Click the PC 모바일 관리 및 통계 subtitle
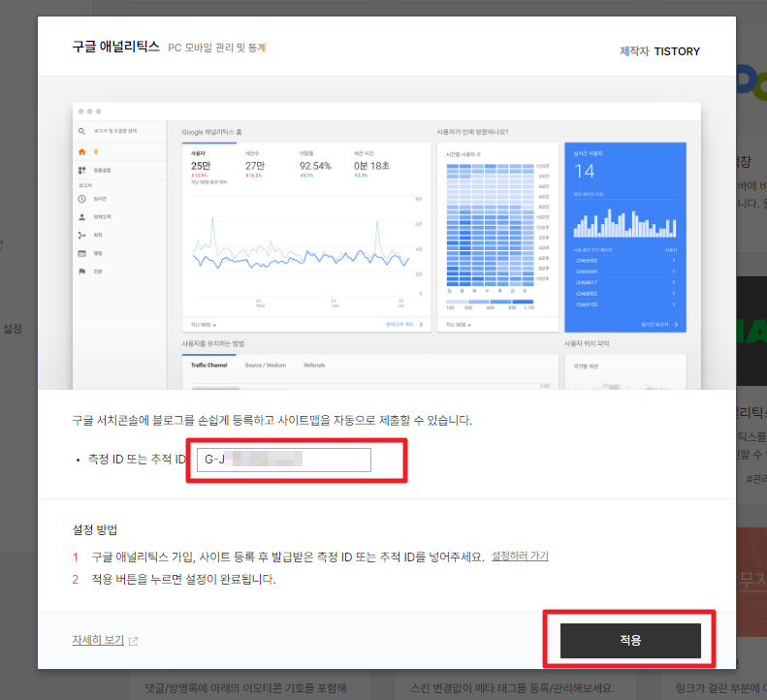The image size is (767, 700). 216,48
